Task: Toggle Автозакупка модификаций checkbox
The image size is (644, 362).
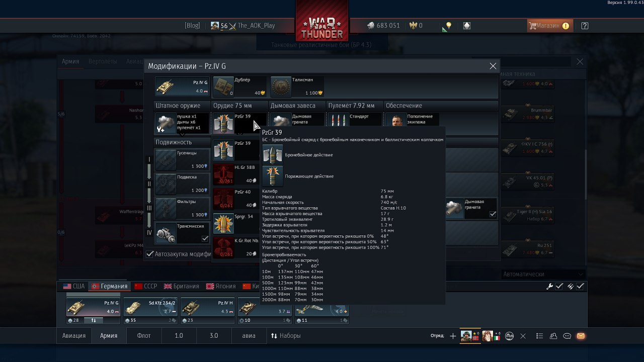Action: [x=149, y=254]
